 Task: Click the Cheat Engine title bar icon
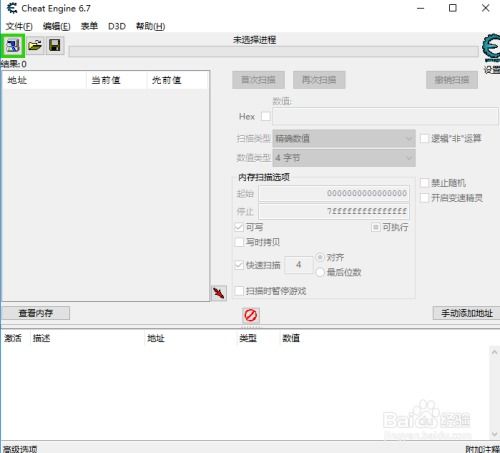(12, 8)
